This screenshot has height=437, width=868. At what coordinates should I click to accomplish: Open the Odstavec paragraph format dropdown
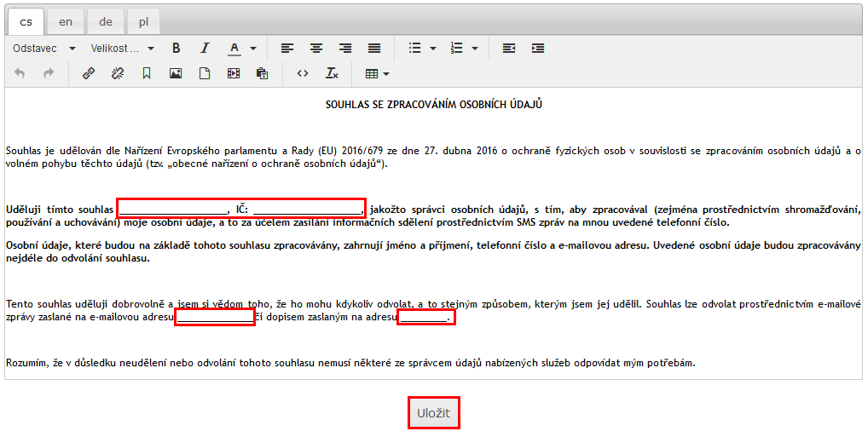(x=44, y=49)
